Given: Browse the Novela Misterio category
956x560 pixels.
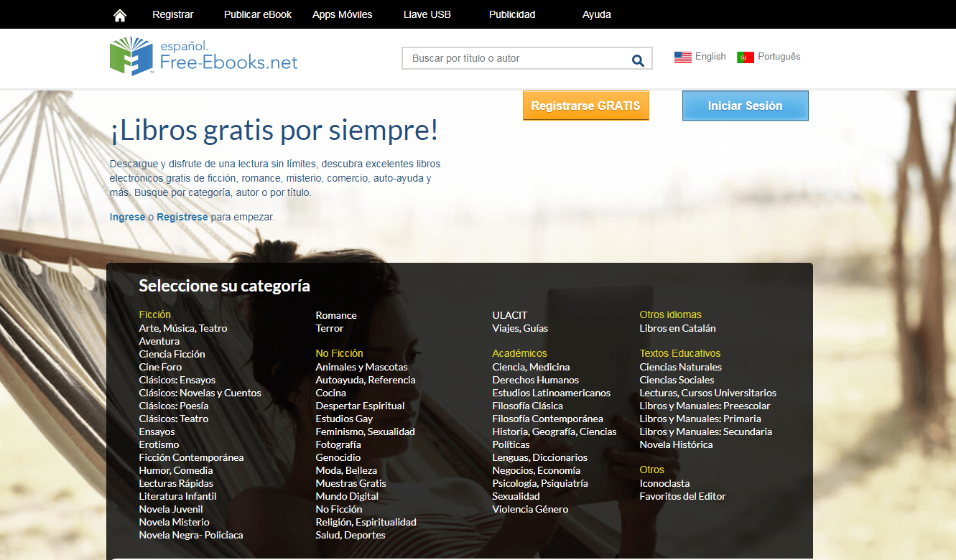Looking at the screenshot, I should [x=174, y=522].
